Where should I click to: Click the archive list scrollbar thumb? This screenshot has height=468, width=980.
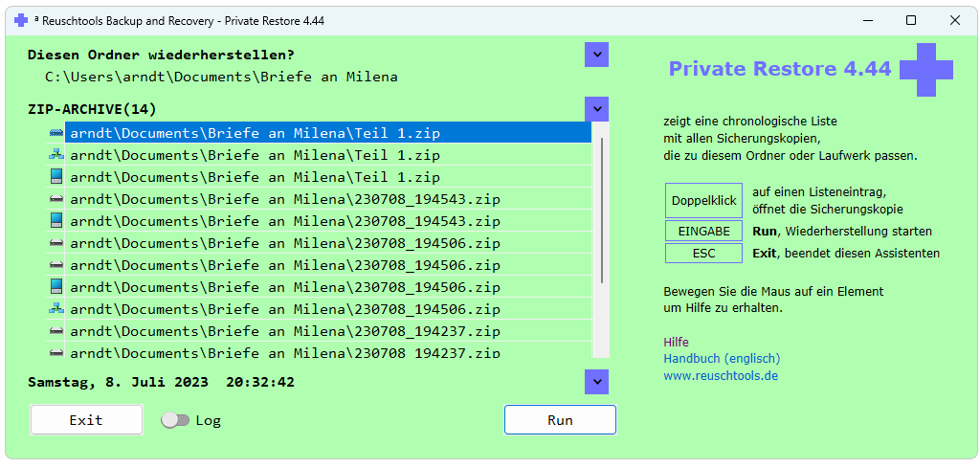602,211
